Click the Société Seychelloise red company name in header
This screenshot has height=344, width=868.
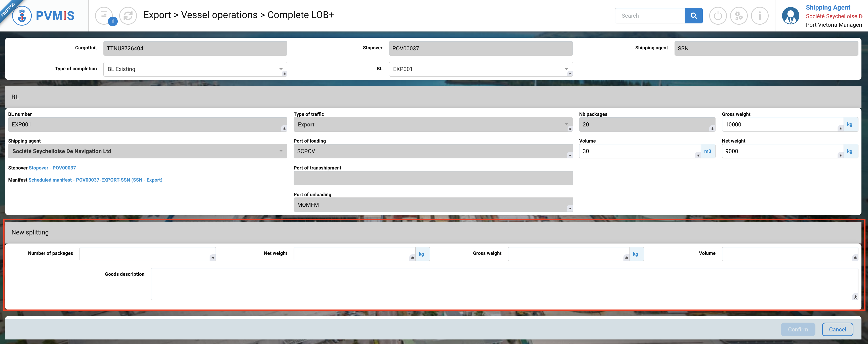pyautogui.click(x=834, y=16)
